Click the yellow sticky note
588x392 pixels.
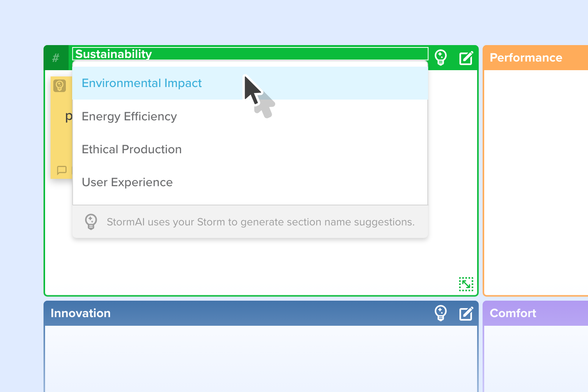[x=62, y=127]
